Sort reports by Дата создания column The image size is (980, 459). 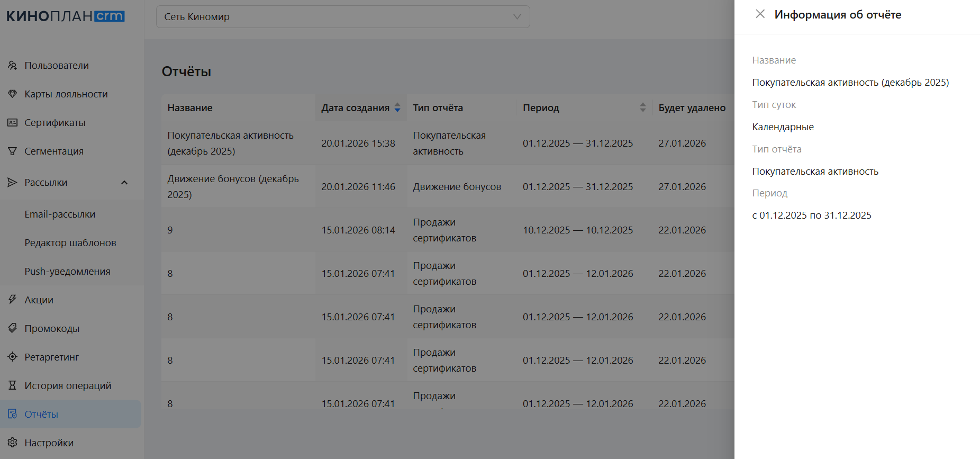point(397,108)
